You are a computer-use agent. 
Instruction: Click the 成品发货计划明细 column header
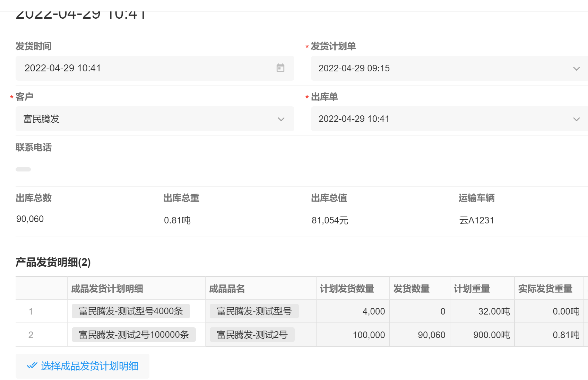click(x=107, y=289)
